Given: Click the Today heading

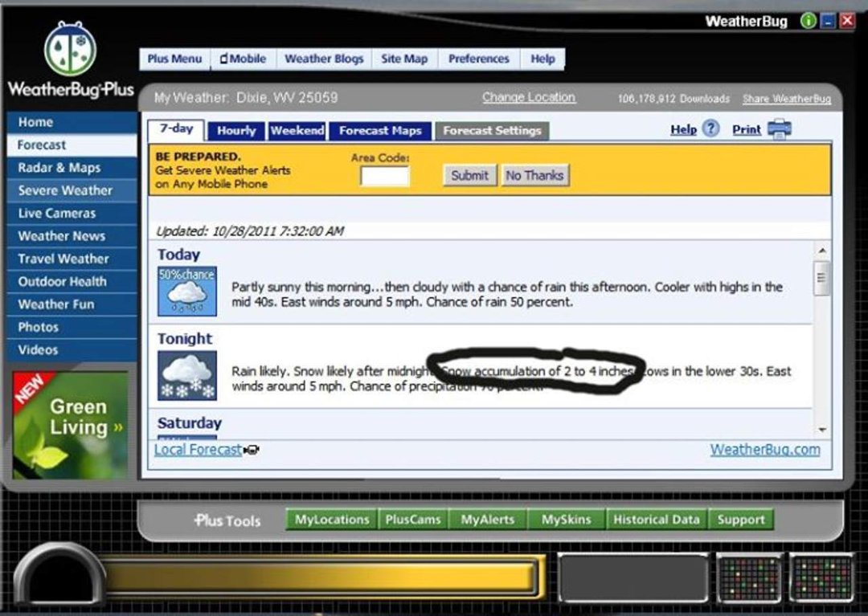Looking at the screenshot, I should 178,255.
